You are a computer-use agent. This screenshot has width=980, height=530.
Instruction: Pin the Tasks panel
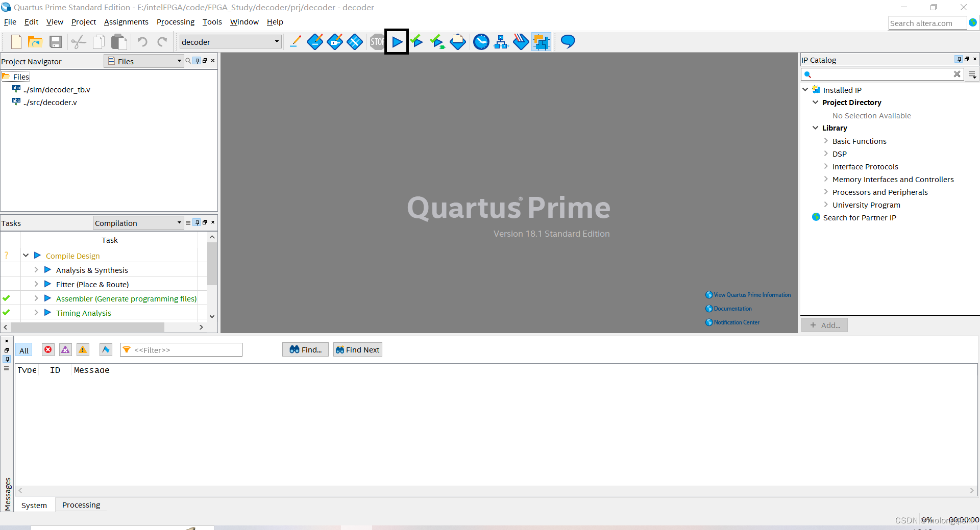[x=197, y=222]
